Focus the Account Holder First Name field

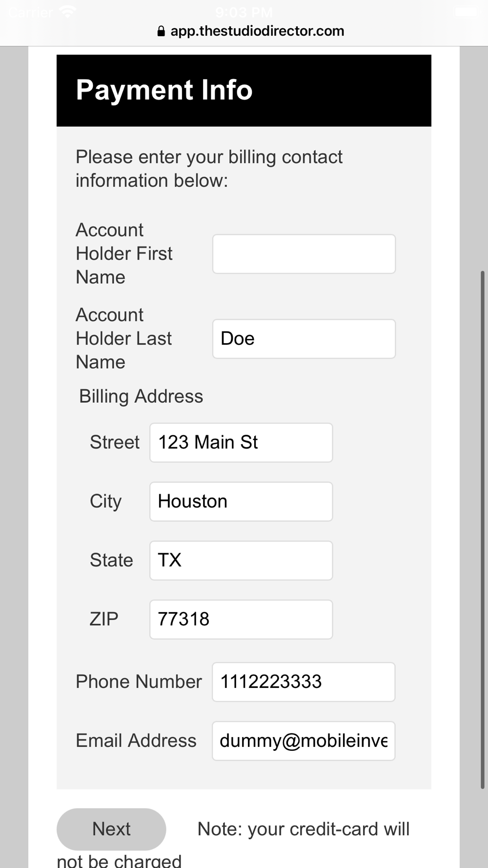point(304,254)
